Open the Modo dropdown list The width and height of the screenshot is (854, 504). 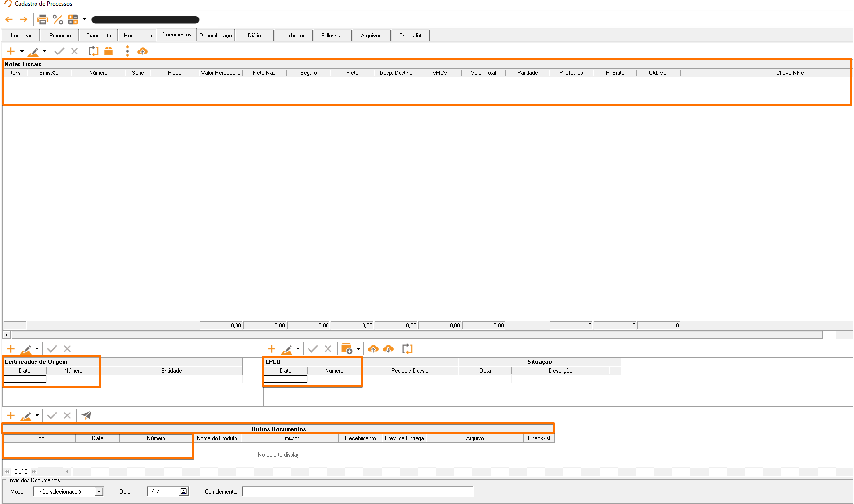[99, 492]
